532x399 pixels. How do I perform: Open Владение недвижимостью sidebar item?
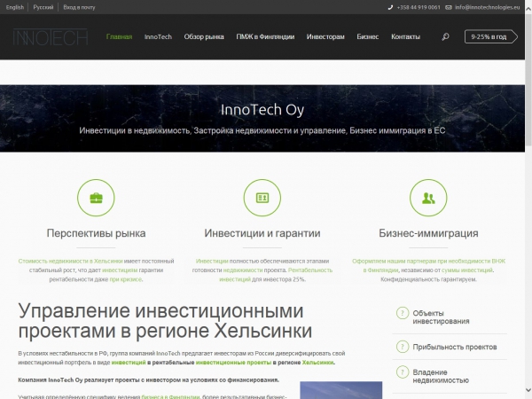[x=441, y=376]
